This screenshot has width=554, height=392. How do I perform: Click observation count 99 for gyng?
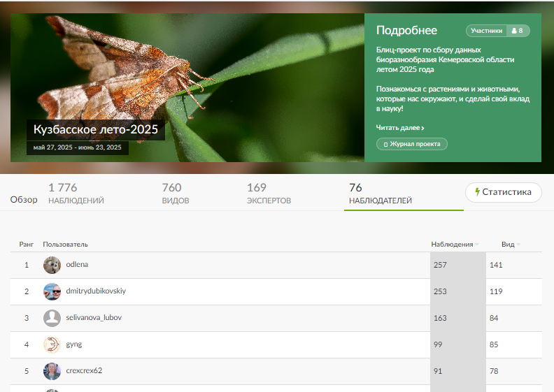438,344
